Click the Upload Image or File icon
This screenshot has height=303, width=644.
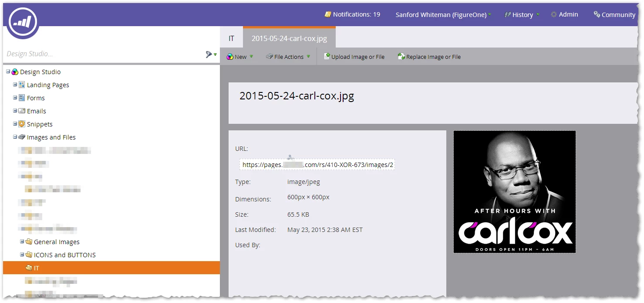click(x=327, y=56)
